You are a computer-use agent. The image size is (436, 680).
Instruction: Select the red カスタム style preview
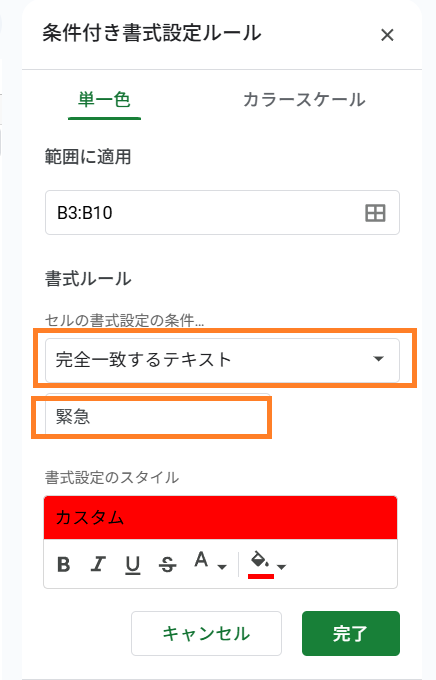[220, 518]
